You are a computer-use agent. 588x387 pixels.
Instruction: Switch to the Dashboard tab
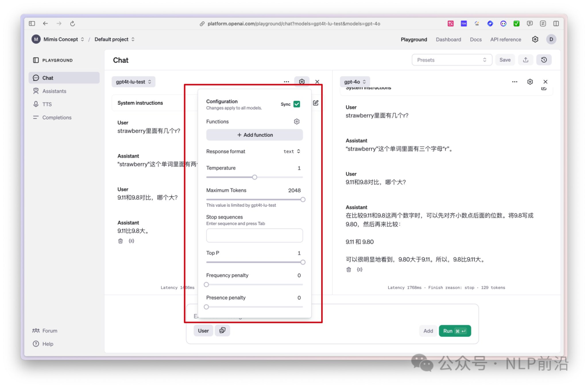[x=448, y=39]
